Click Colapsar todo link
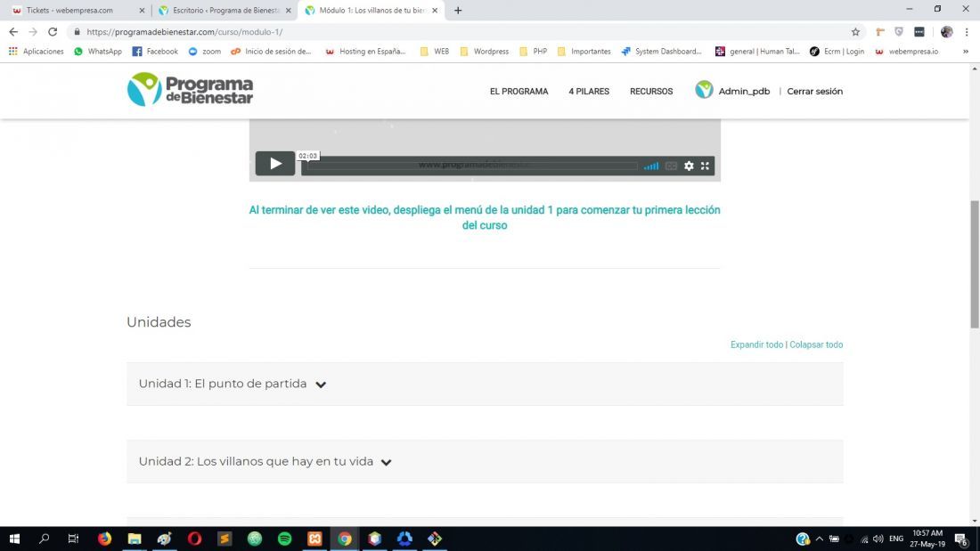Viewport: 980px width, 551px height. pos(815,344)
